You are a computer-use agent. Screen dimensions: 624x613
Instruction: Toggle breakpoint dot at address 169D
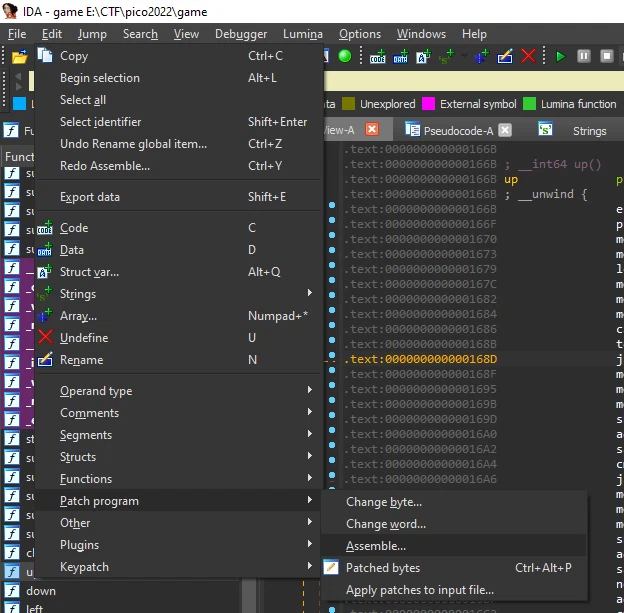[332, 415]
